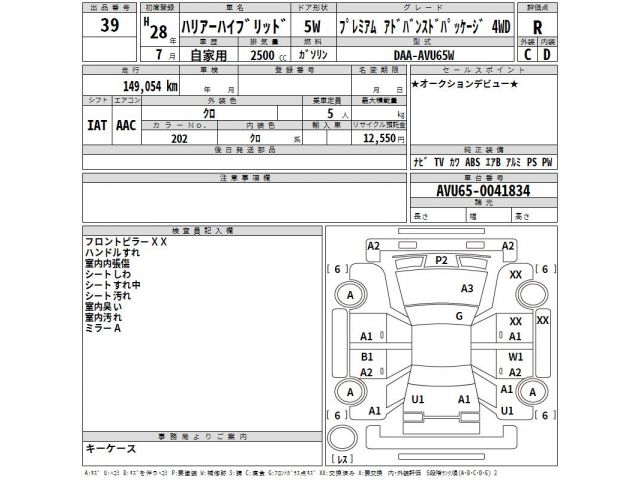Screen dimensions: 640x480
Task: Click the 事務局よりご案内 header
Action: click(x=202, y=437)
